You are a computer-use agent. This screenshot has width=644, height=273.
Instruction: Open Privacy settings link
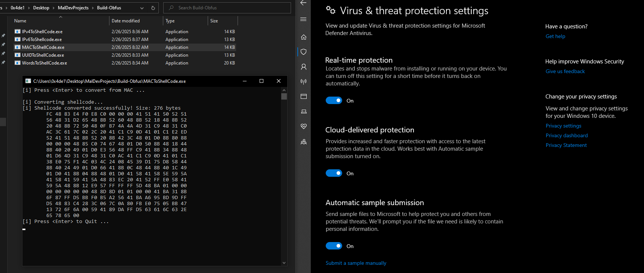tap(563, 126)
